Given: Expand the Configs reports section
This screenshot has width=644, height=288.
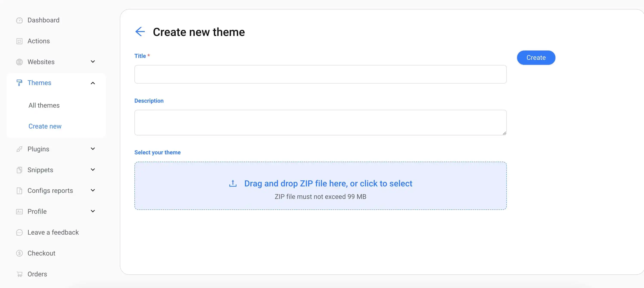Looking at the screenshot, I should coord(93,190).
